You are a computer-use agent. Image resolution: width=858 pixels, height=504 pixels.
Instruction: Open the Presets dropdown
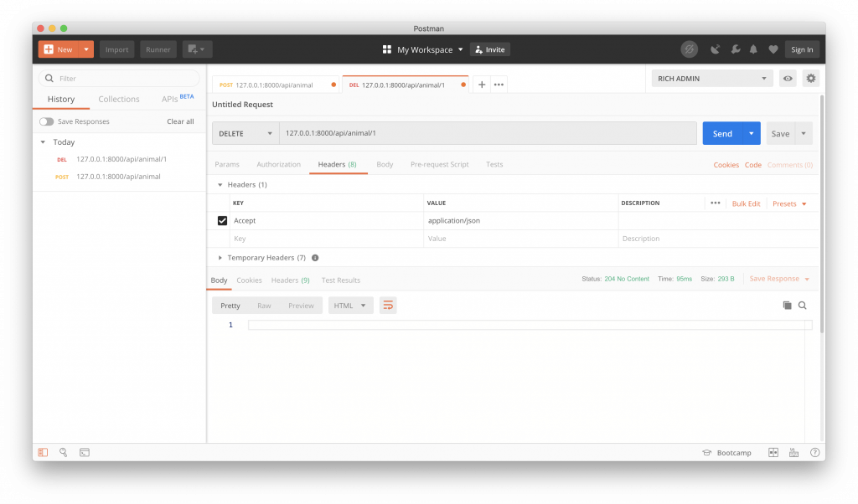789,204
